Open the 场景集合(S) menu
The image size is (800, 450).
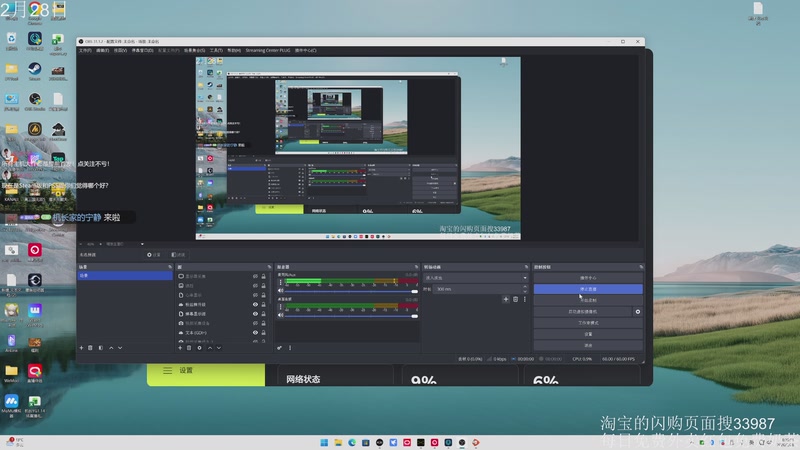click(194, 51)
